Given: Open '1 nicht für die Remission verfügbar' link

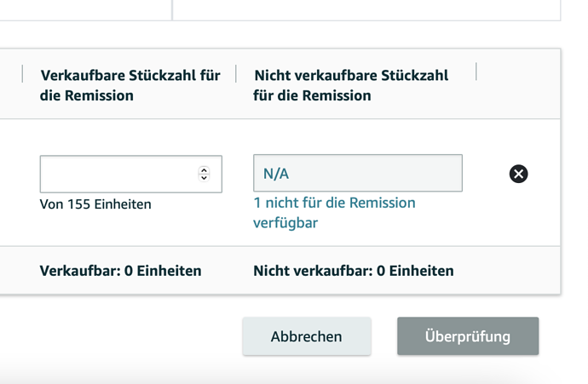Looking at the screenshot, I should point(334,203).
